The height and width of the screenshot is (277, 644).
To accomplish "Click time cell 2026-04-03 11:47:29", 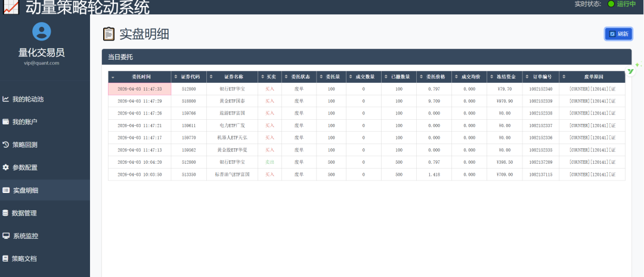I will (140, 101).
